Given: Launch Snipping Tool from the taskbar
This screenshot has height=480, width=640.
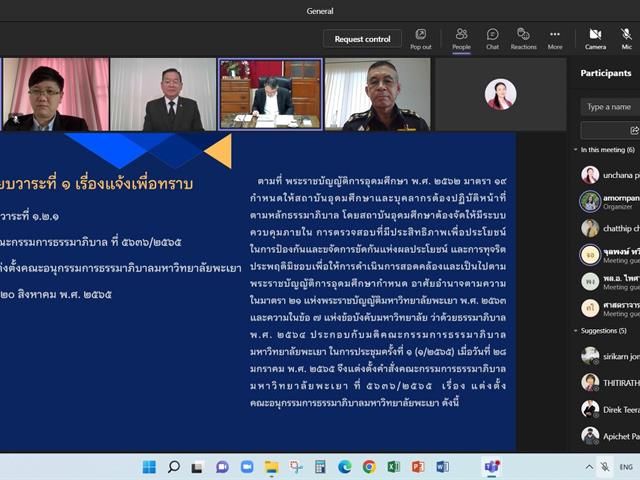Looking at the screenshot, I should (x=296, y=467).
